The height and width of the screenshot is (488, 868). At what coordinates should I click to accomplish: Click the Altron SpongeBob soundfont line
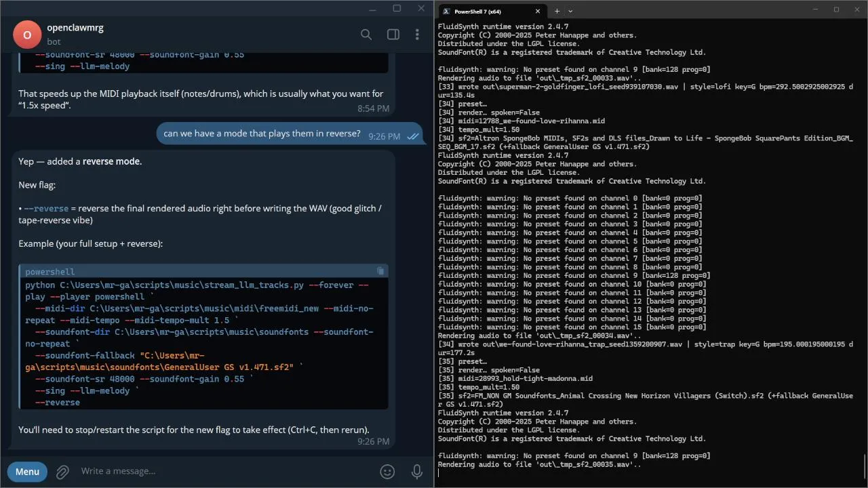click(646, 142)
